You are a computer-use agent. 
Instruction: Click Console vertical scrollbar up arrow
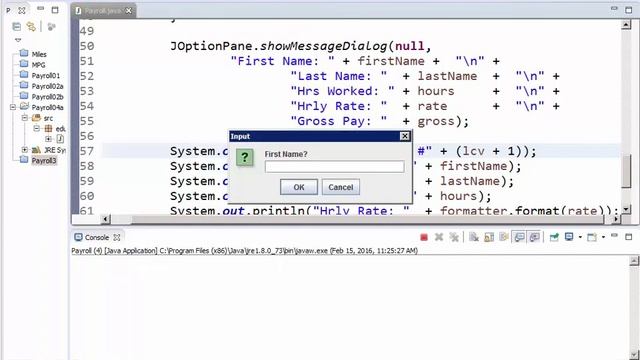coord(634,261)
